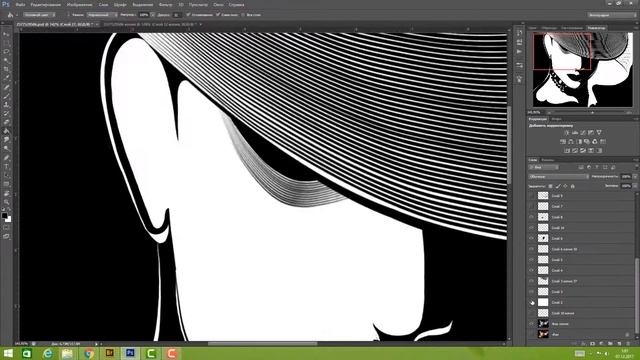640x360 pixels.
Task: Hide the Слой 5 layer
Action: (531, 260)
